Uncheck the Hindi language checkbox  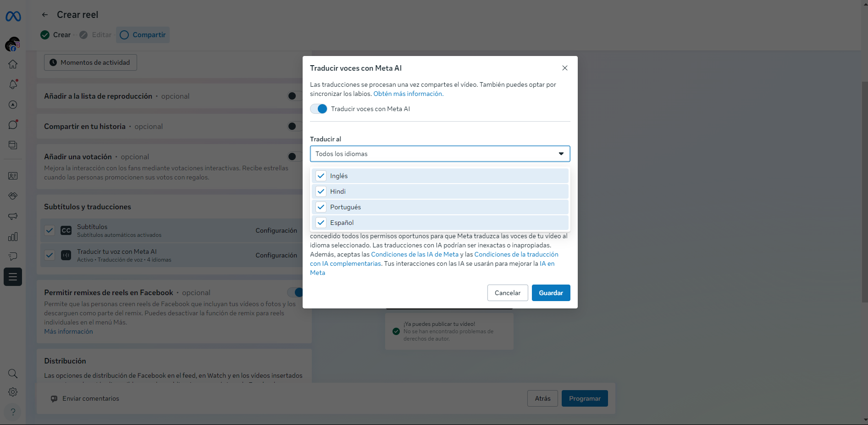click(321, 191)
